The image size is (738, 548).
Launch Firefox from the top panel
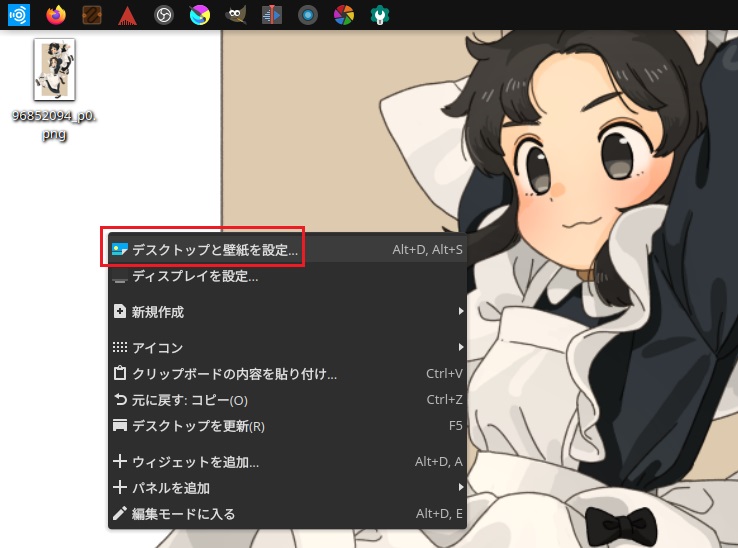(56, 15)
